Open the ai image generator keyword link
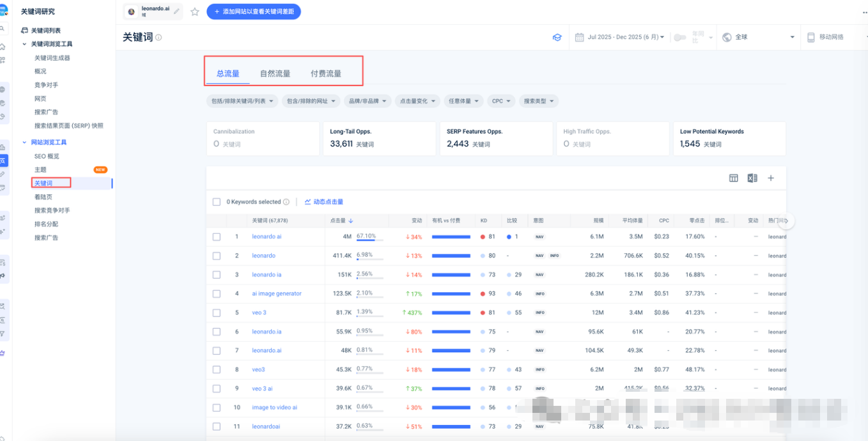Screen dimensions: 868x441 coord(277,294)
